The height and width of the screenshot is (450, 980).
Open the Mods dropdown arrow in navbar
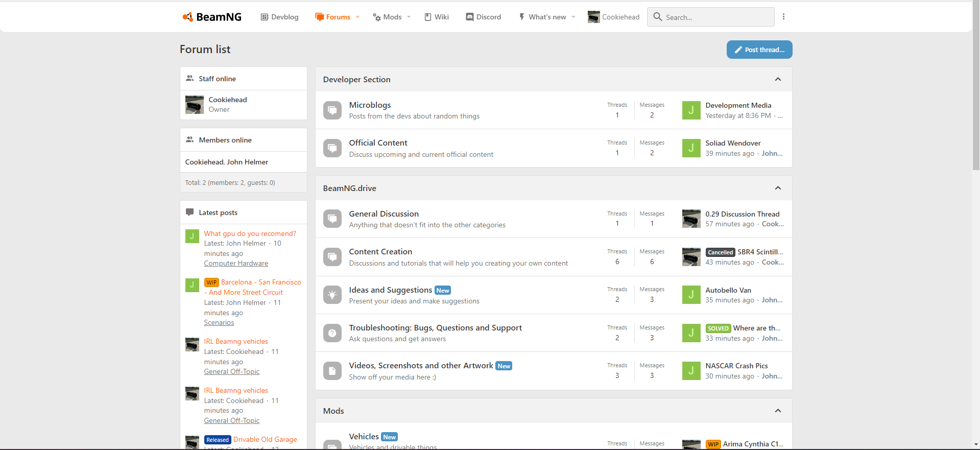point(409,17)
